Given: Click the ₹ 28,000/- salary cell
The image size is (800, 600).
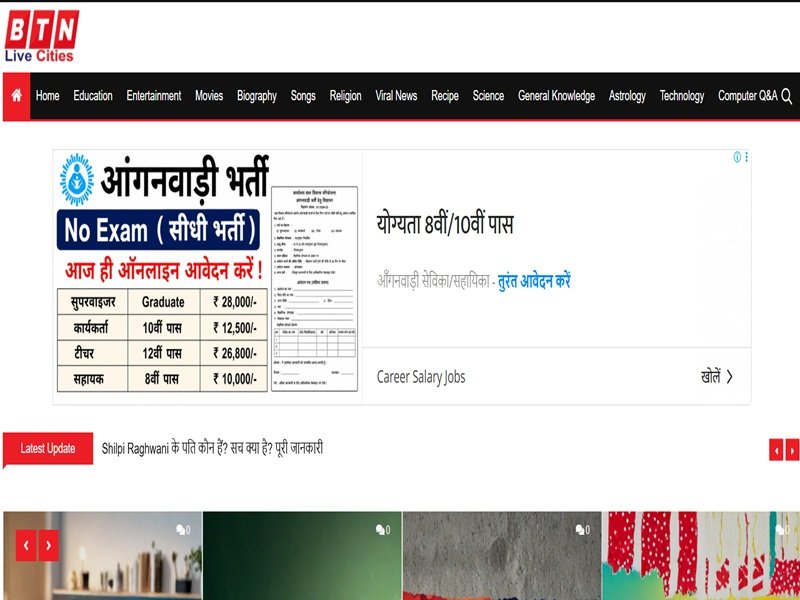Looking at the screenshot, I should click(x=234, y=302).
